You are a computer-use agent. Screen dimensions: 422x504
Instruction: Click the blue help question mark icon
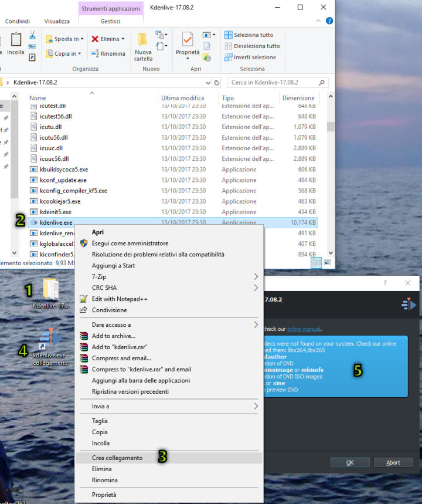click(329, 21)
